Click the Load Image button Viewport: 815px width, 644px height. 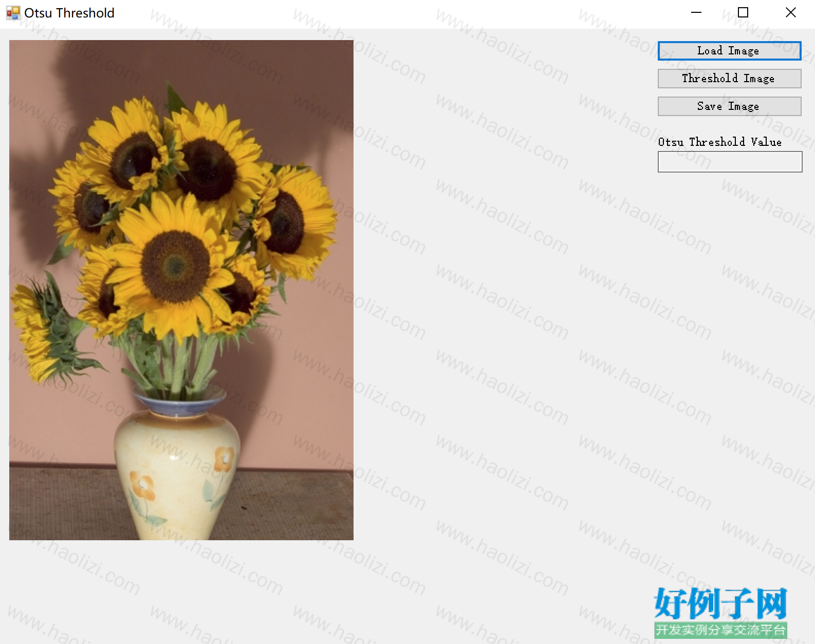729,51
